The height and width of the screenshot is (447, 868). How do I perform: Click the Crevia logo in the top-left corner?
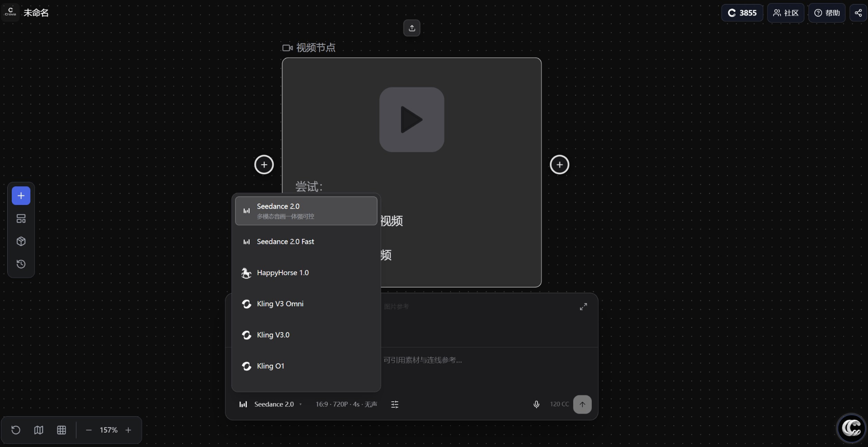coord(10,12)
